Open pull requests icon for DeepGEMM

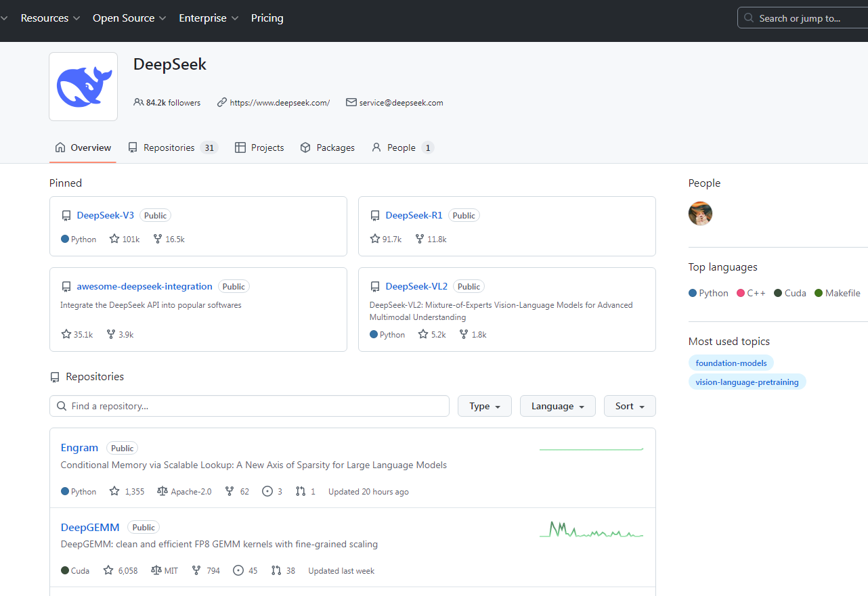coord(276,571)
